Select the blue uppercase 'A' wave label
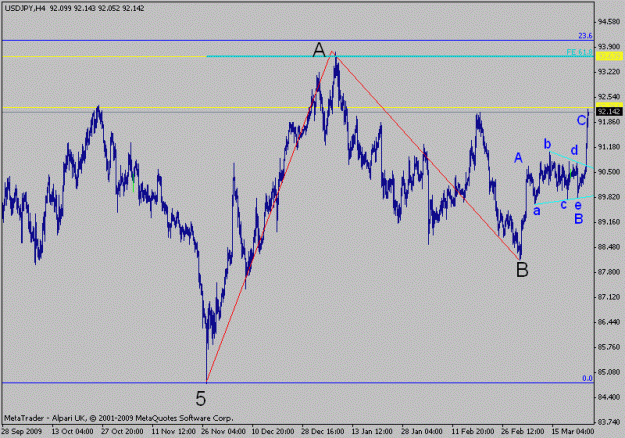625x438 pixels. pos(518,158)
